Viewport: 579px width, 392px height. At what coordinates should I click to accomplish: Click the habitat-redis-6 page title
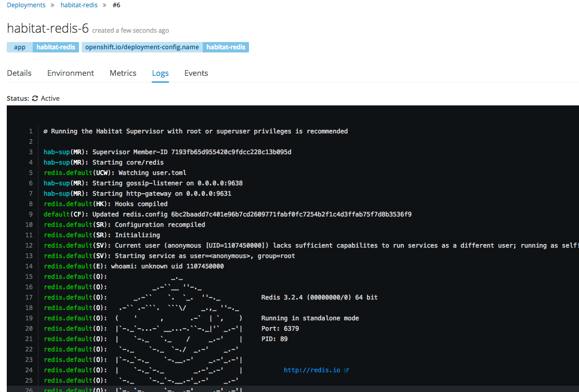[47, 28]
